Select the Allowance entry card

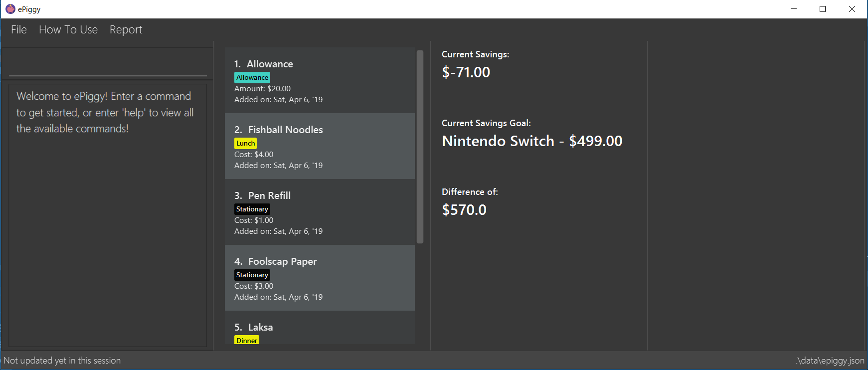tap(320, 80)
